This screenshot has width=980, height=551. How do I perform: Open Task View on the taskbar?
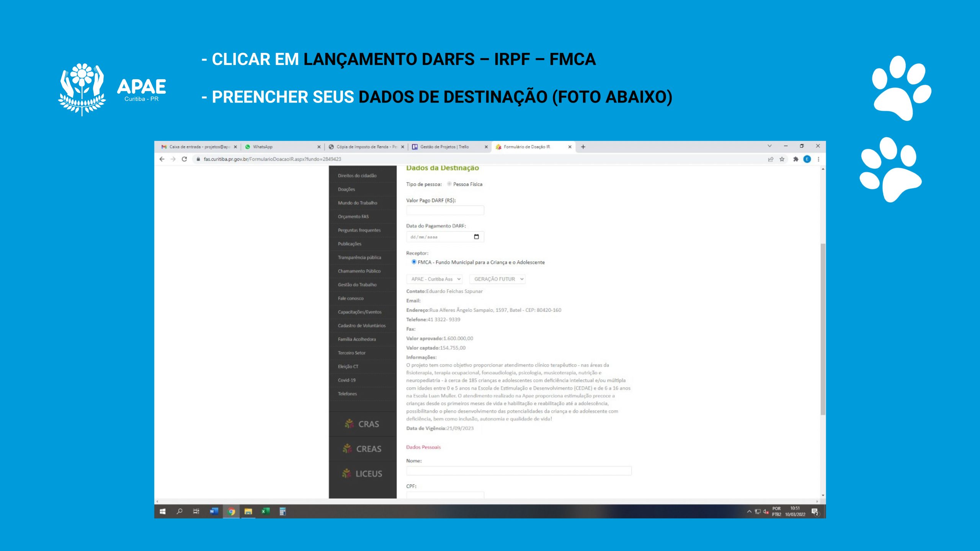pos(196,512)
